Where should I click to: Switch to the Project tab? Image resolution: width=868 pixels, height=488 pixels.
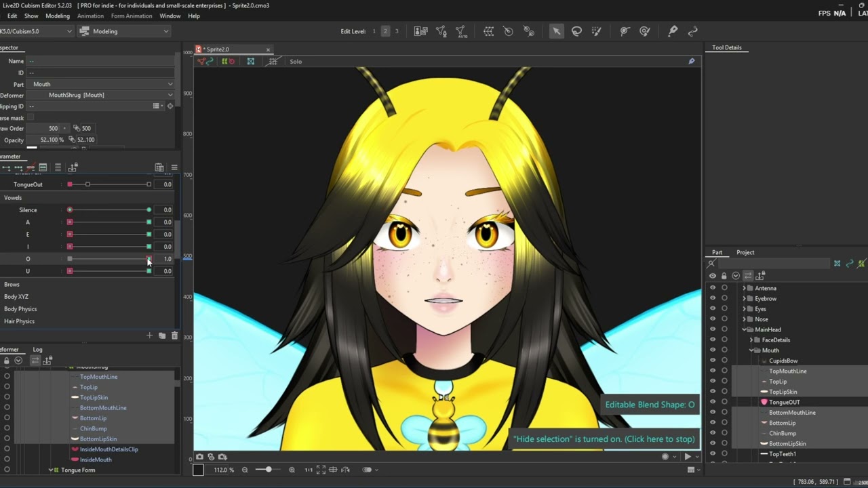745,252
